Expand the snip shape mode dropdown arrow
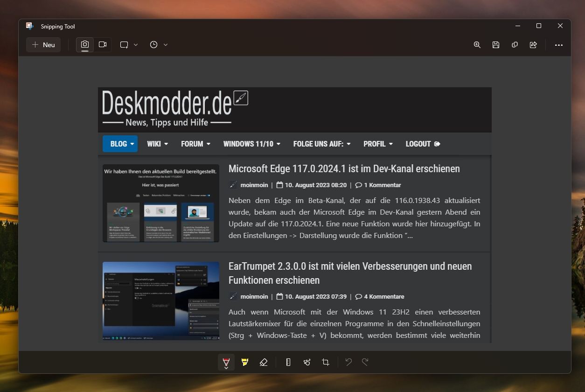The image size is (585, 392). pyautogui.click(x=136, y=45)
